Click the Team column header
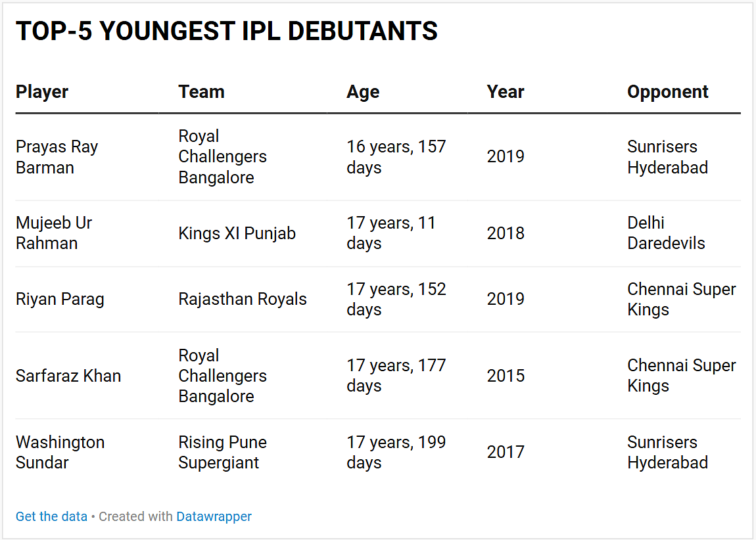This screenshot has height=540, width=756. pos(201,92)
